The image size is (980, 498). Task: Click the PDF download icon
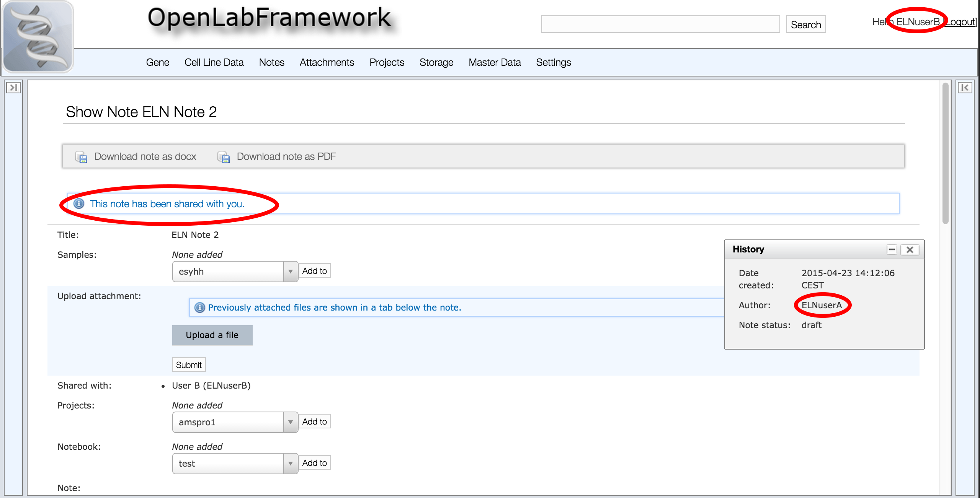pos(224,157)
